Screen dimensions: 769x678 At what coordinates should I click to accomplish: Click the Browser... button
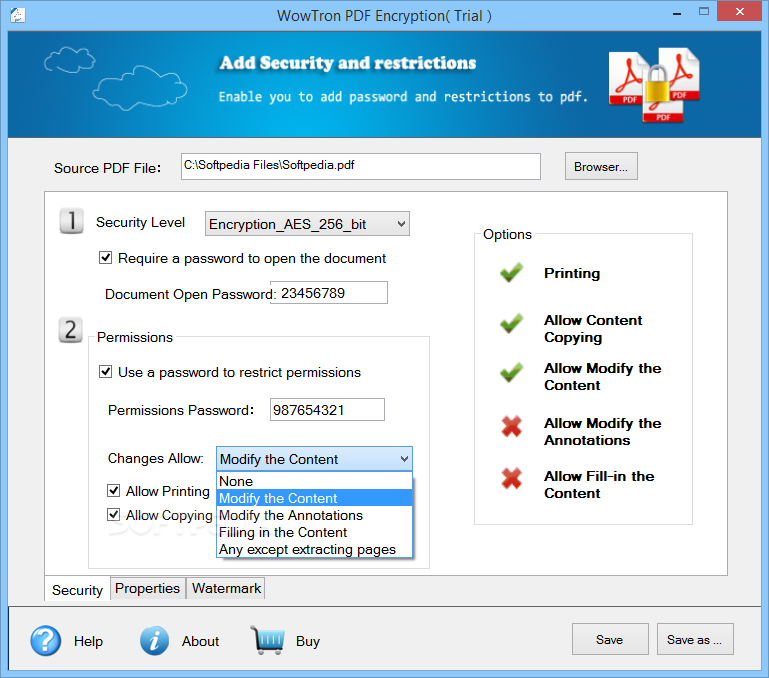[x=601, y=166]
